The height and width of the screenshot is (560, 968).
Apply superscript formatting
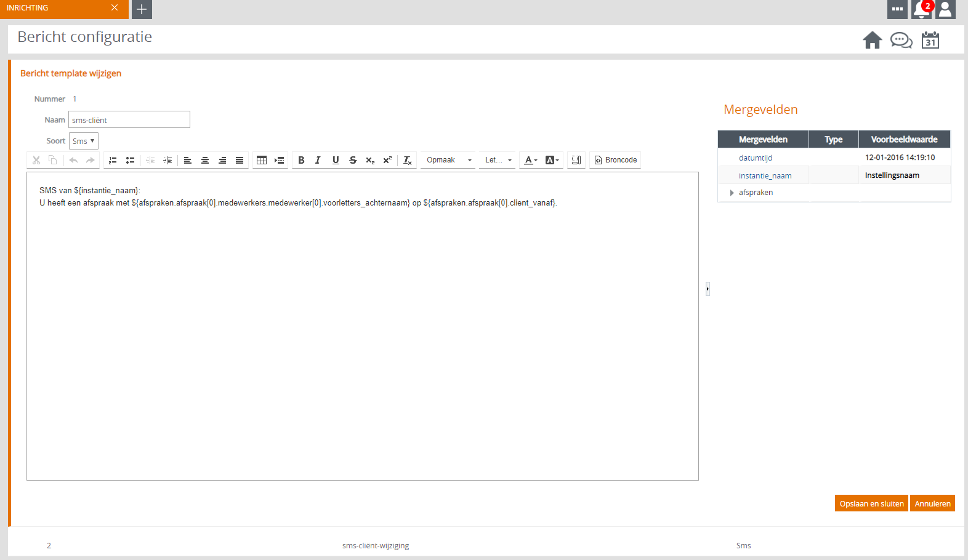[x=387, y=160]
